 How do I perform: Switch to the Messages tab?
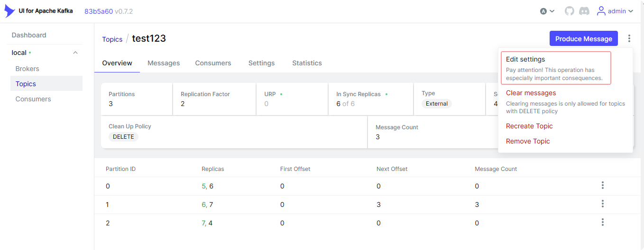[x=164, y=63]
